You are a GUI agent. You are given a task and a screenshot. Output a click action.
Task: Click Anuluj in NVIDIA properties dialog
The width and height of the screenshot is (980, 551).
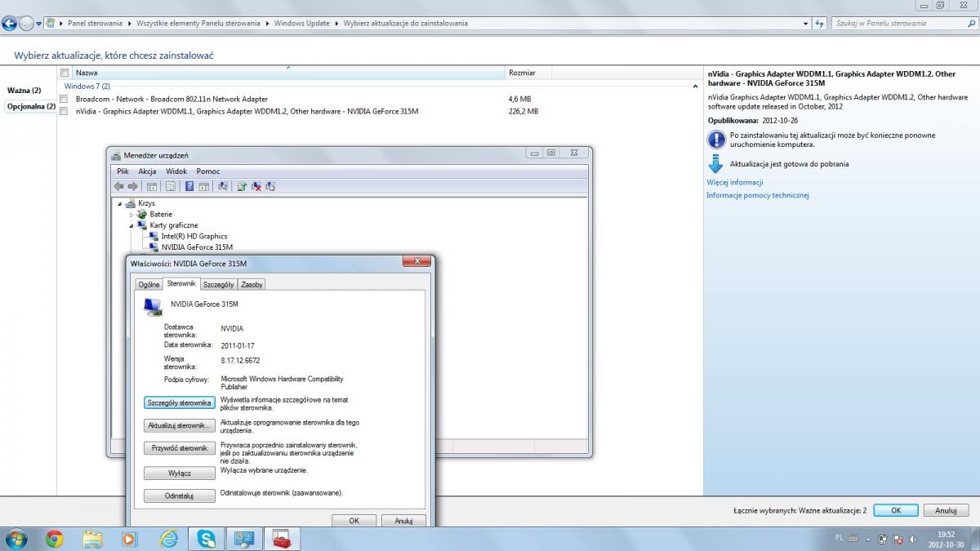[x=403, y=520]
